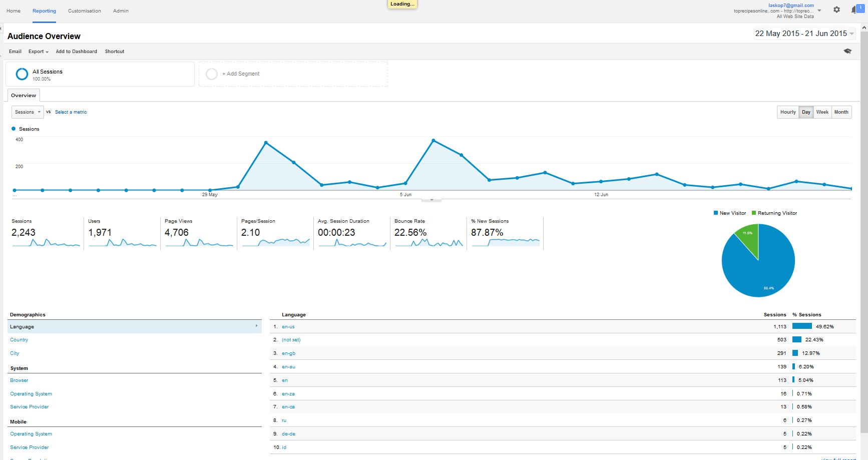This screenshot has height=460, width=868.
Task: Switch the graph to Day view
Action: pos(806,112)
